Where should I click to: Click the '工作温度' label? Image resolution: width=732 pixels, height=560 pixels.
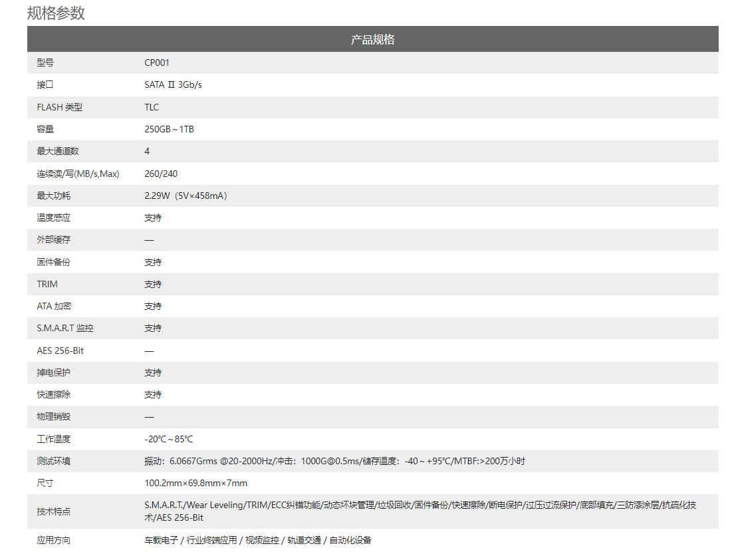coord(54,439)
